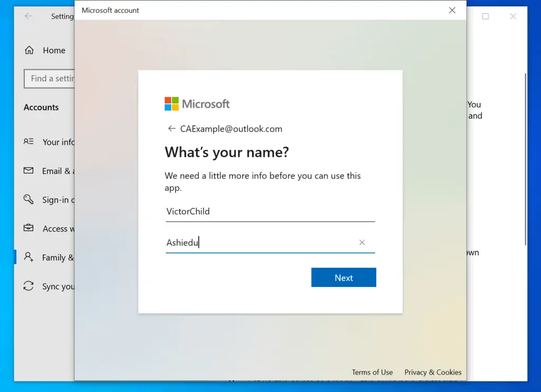
Task: Focus the last name field containing Ashiedu
Action: click(x=259, y=242)
